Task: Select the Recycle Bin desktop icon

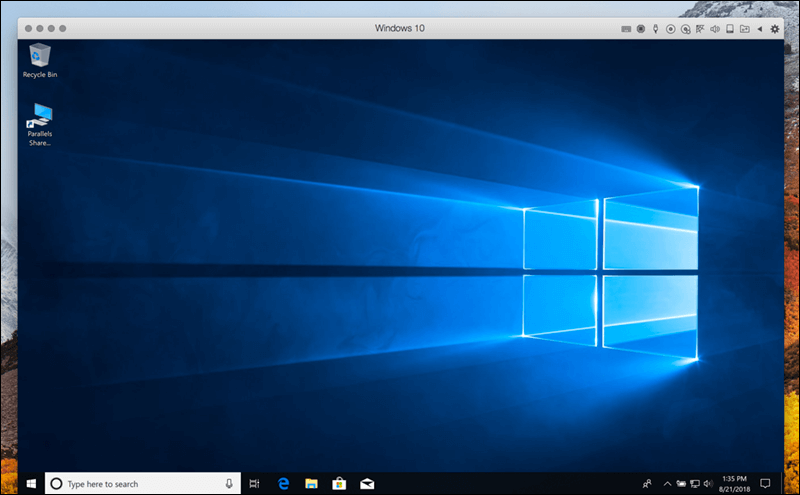Action: coord(40,61)
